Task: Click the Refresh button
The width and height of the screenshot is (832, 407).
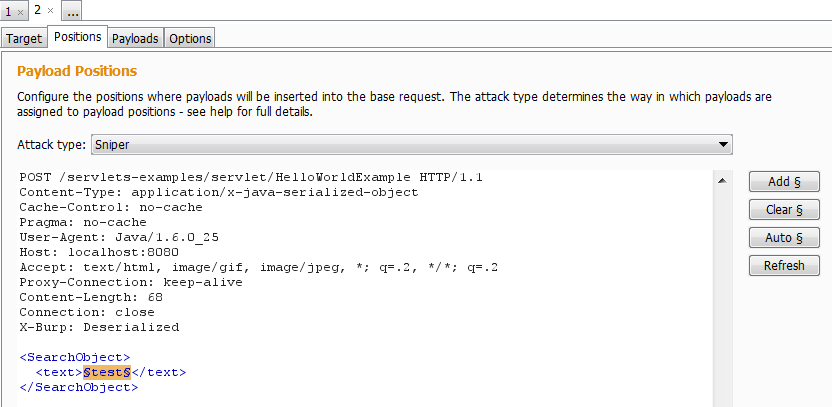Action: 784,265
